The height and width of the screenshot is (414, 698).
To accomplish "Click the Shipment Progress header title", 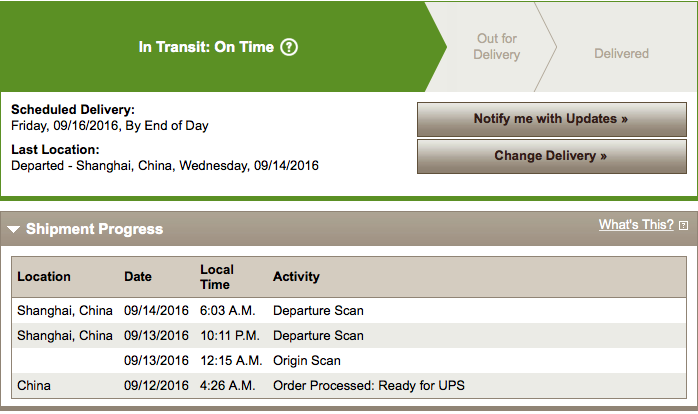I will pos(94,229).
